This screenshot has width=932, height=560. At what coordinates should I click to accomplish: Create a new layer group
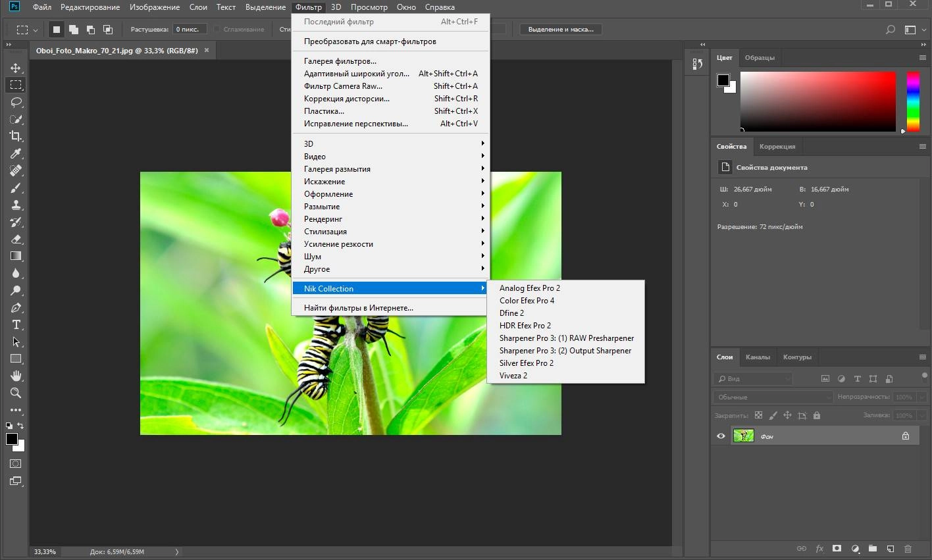pos(872,548)
